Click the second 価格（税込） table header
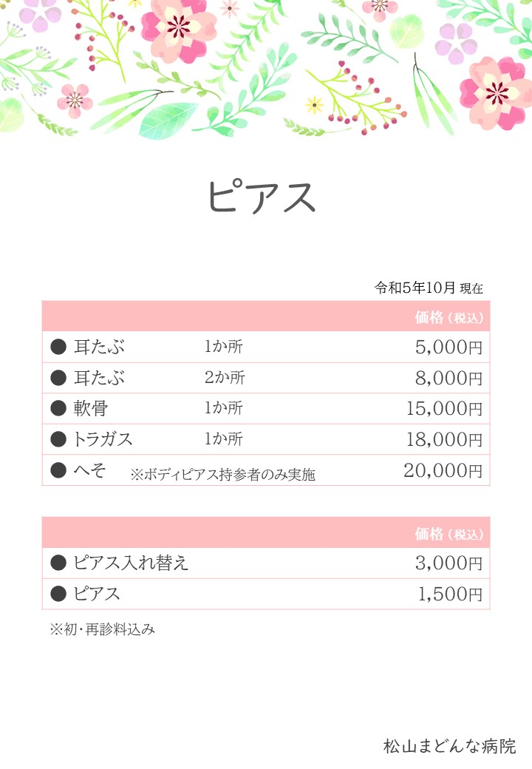The height and width of the screenshot is (769, 532). [449, 534]
